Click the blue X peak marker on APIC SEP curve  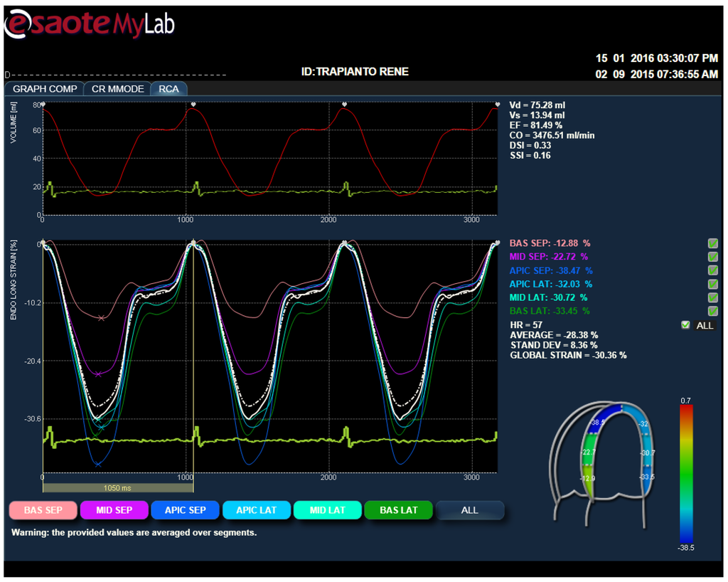(x=98, y=464)
